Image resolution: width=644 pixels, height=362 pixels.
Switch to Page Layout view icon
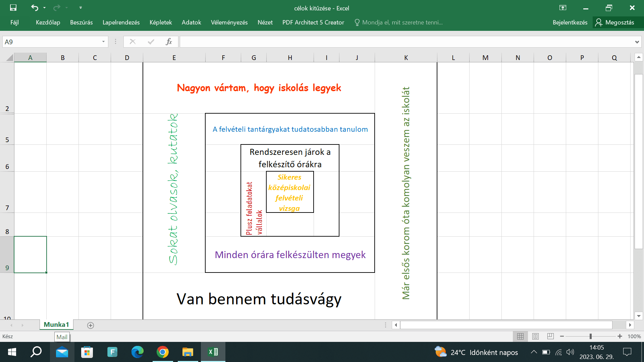point(535,336)
